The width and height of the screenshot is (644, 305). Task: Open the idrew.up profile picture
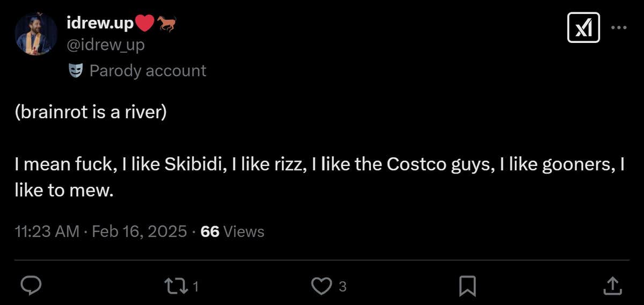(x=36, y=34)
